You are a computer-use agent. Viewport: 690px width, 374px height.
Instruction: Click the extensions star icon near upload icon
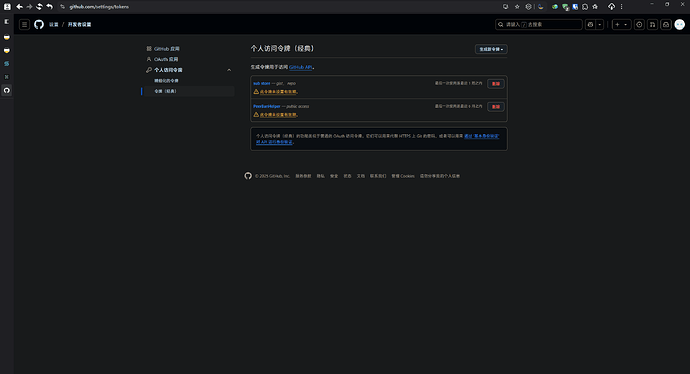(x=595, y=7)
